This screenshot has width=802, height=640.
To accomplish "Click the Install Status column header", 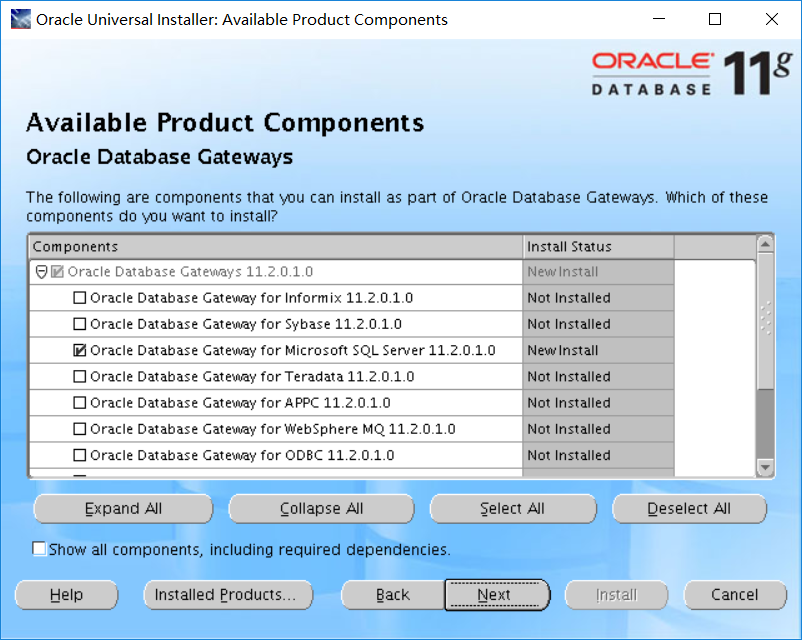I will click(598, 247).
